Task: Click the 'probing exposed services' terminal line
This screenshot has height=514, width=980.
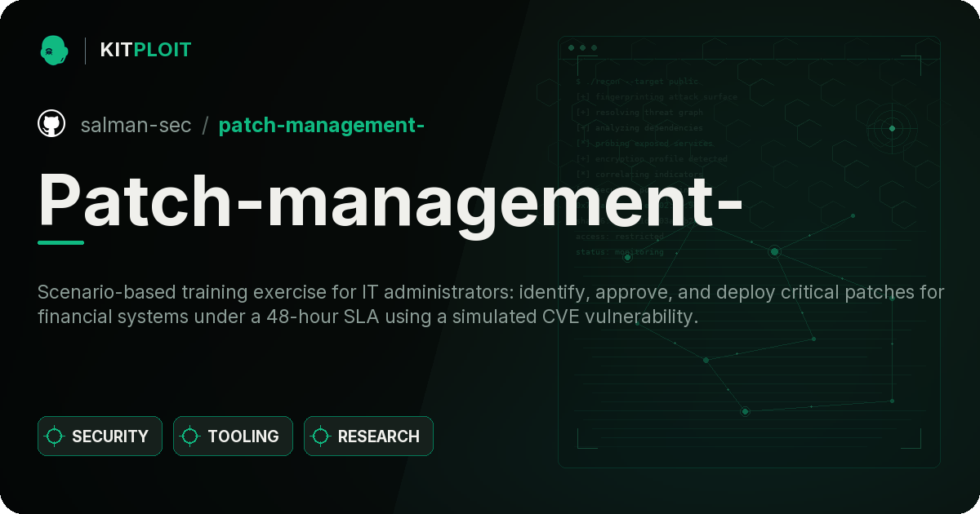Action: pos(644,144)
